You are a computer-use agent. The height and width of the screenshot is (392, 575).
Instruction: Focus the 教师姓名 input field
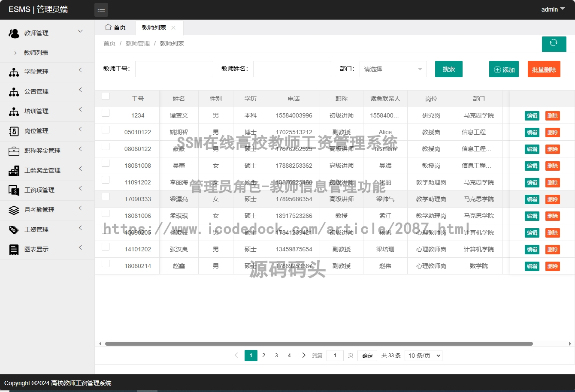pyautogui.click(x=292, y=69)
